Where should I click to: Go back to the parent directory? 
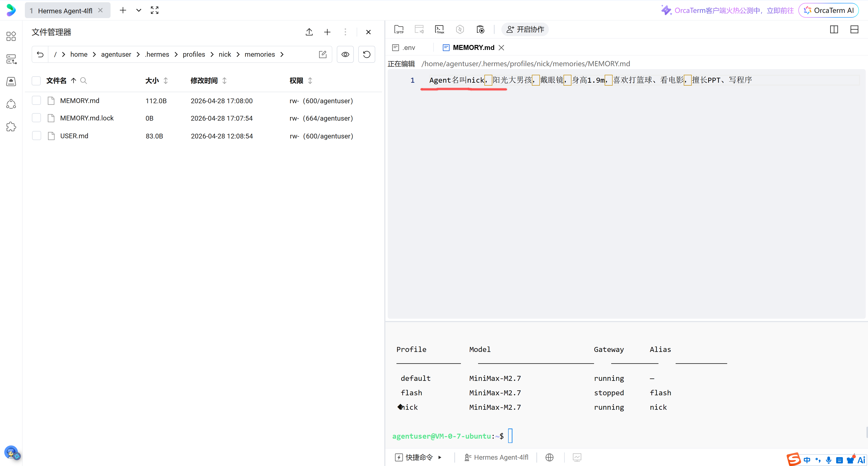pos(40,54)
